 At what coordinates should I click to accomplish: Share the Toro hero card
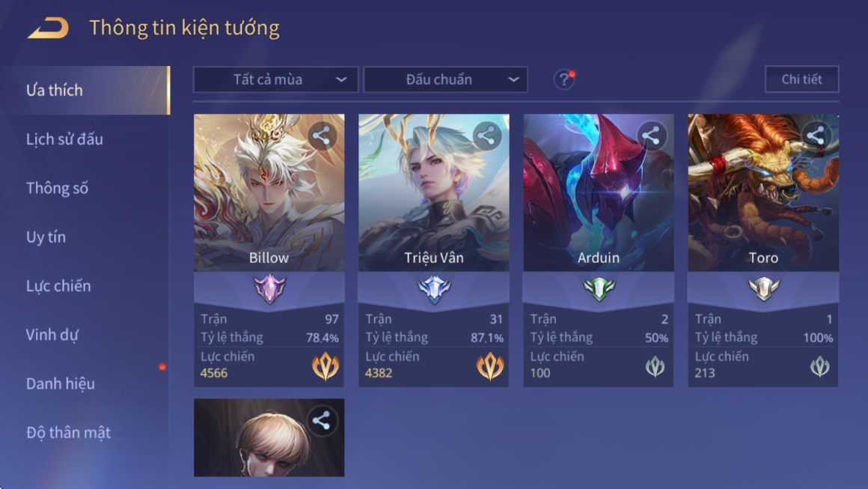point(816,136)
